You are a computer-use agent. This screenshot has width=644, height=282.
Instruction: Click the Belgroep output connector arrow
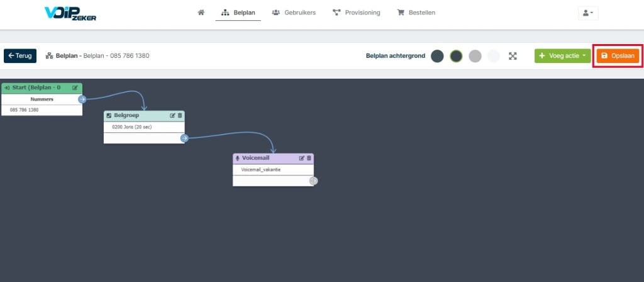click(184, 138)
